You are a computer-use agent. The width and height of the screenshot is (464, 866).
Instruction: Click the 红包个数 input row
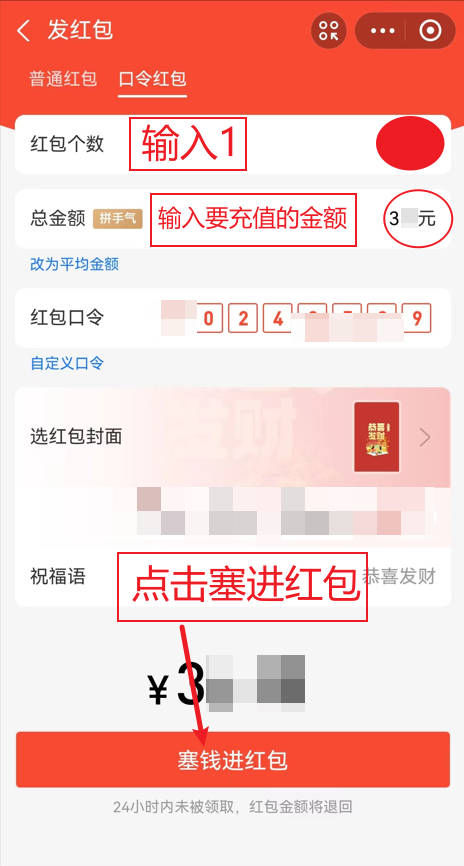[x=233, y=144]
